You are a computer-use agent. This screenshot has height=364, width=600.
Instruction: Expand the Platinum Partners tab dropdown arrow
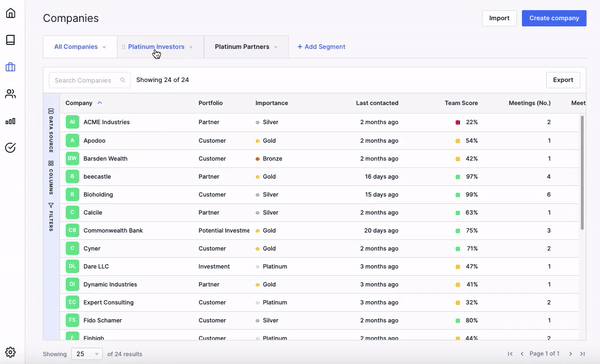(x=276, y=47)
